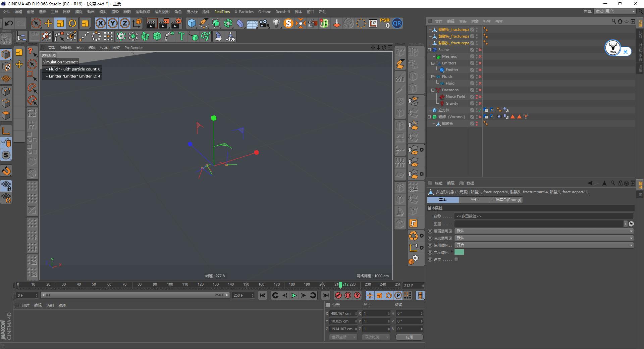644x349 pixels.
Task: Click frame marker 212 on the timeline
Action: click(341, 284)
